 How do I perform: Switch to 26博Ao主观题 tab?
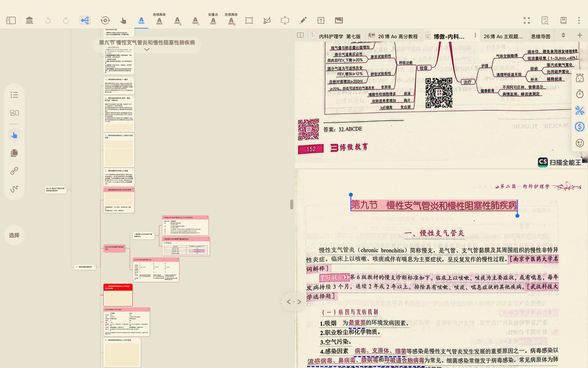503,36
